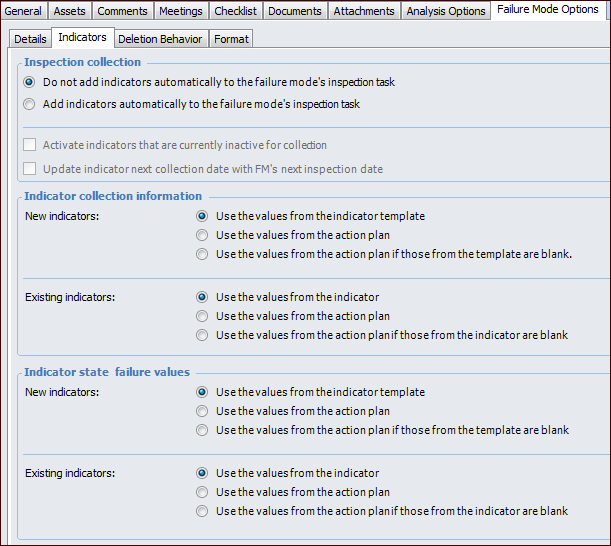Switch to Deletion Behavior sub-tab

pos(160,39)
